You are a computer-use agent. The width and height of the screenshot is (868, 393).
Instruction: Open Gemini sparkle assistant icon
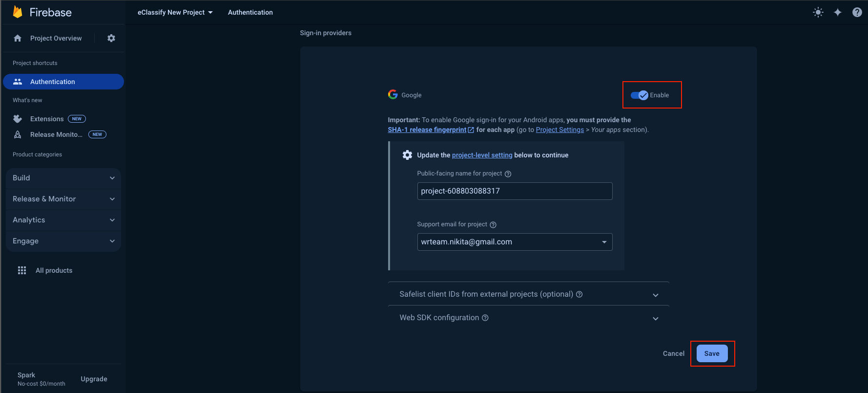coord(838,12)
